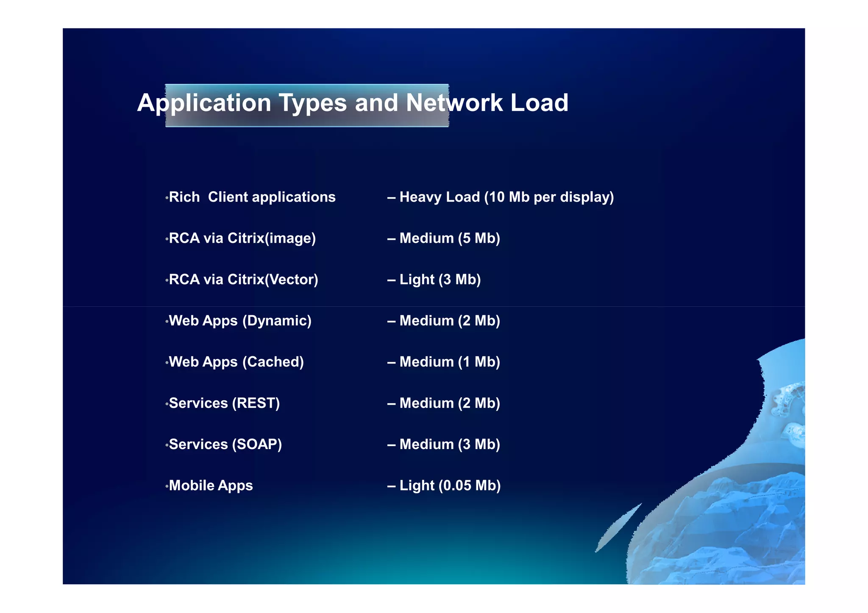868x613 pixels.
Task: Select the title 'Application Types and Network Load'
Action: [353, 103]
